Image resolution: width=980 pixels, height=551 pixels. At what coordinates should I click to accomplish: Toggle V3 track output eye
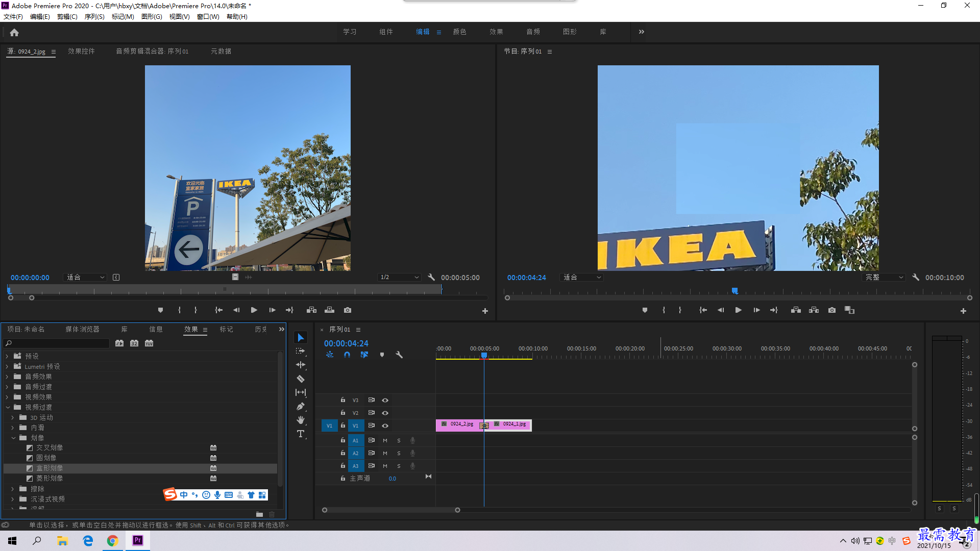(385, 400)
